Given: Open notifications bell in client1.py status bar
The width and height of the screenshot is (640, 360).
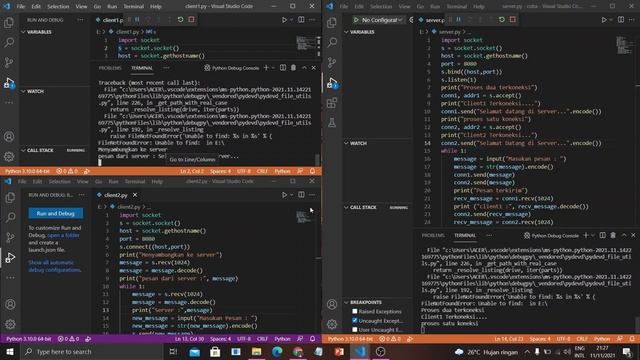Looking at the screenshot, I should [x=312, y=171].
